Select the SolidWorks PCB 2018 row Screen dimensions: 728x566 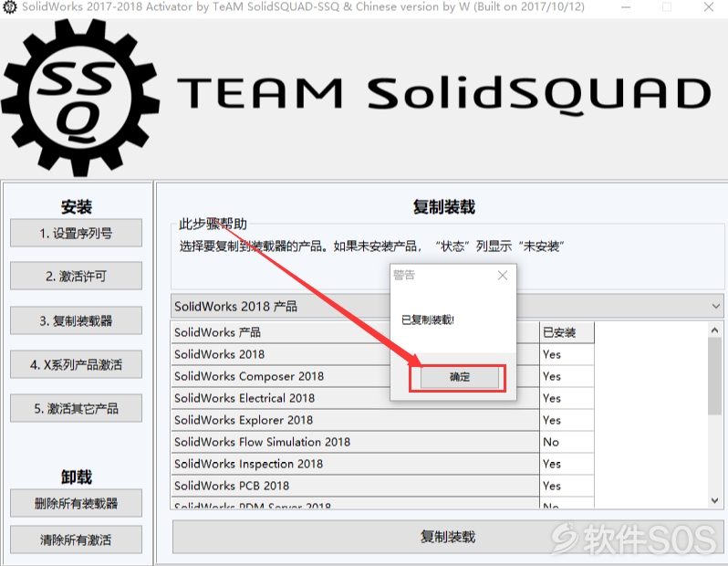pos(355,486)
